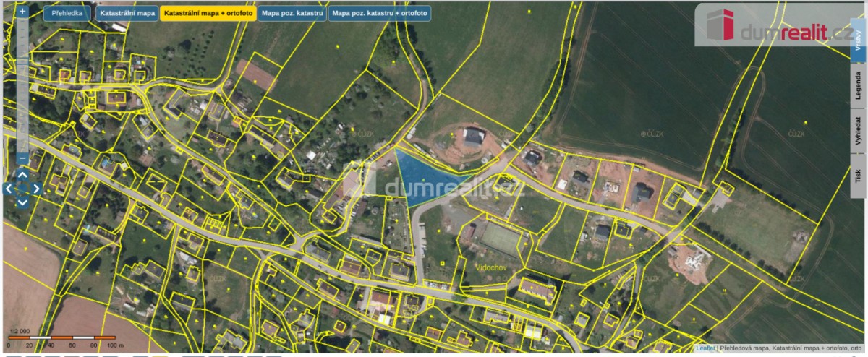Open the Tisk print tab
The width and height of the screenshot is (868, 357).
click(x=859, y=175)
